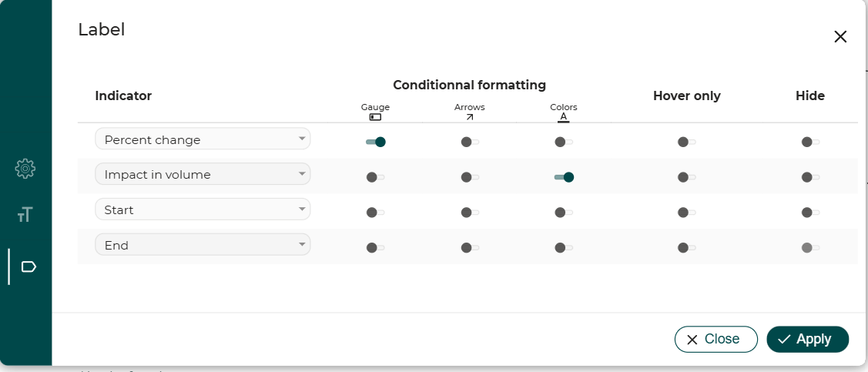868x372 pixels.
Task: Open the text size sidebar icon
Action: [x=25, y=214]
